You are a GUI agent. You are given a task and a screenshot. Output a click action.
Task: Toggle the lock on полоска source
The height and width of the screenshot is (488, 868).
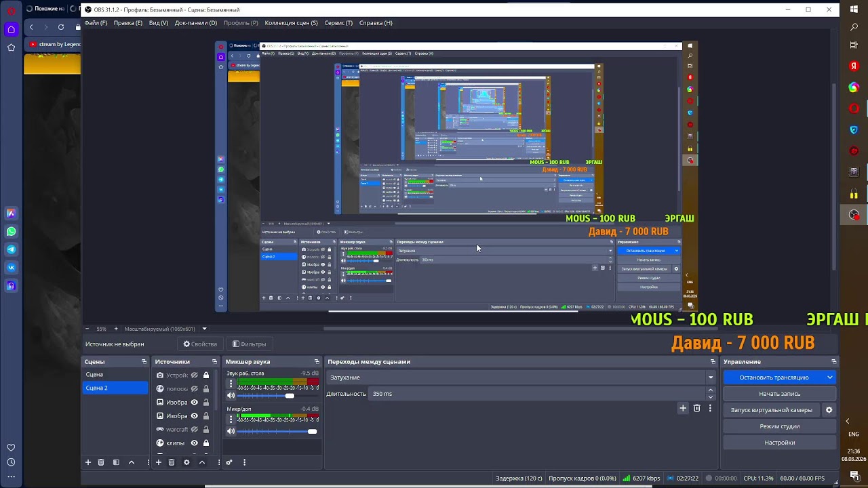(x=205, y=389)
